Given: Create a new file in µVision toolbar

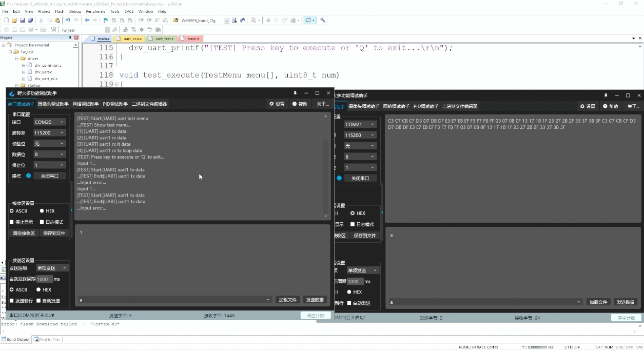Looking at the screenshot, I should tap(7, 20).
